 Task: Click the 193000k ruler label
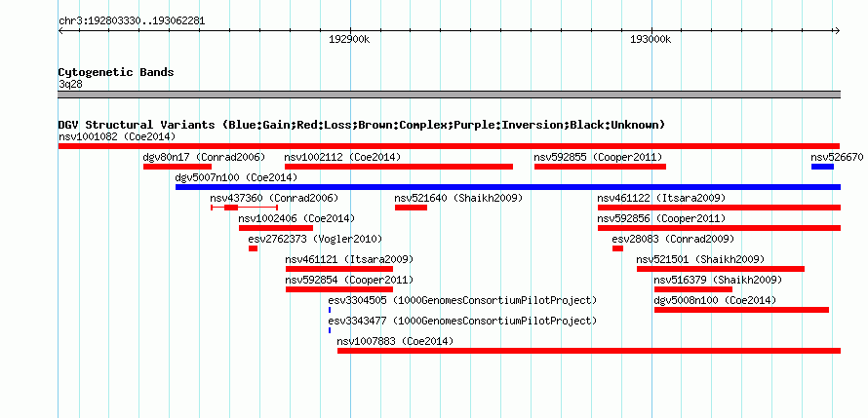(651, 39)
